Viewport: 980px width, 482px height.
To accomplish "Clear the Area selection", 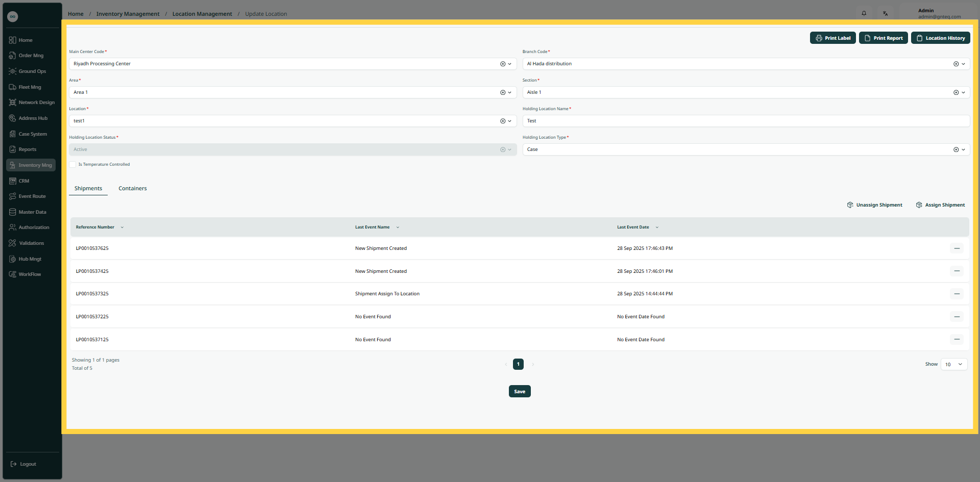I will tap(503, 92).
